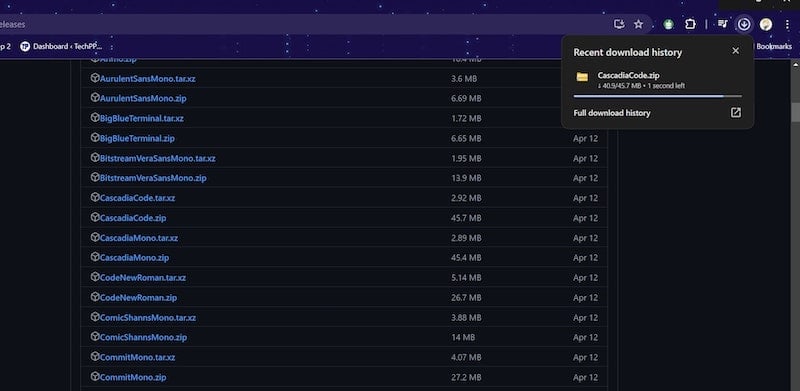
Task: Click the CascadiaCode.zip download folder icon
Action: (582, 77)
